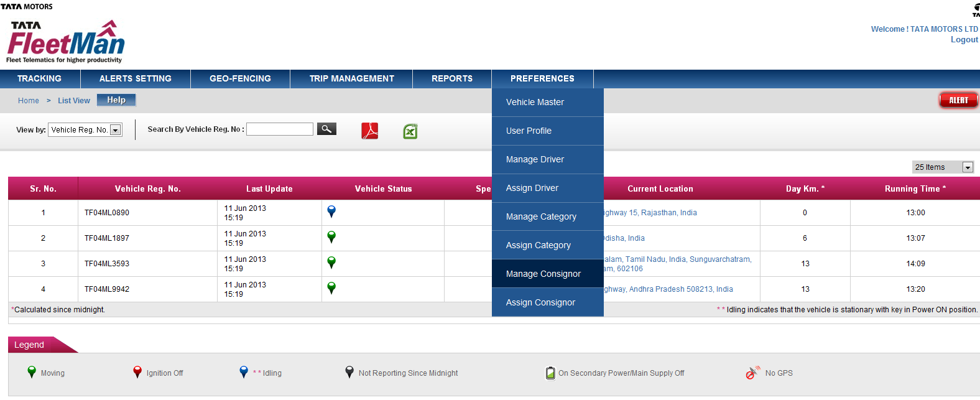Image resolution: width=980 pixels, height=400 pixels.
Task: Click running time 13:20 cell
Action: pos(915,289)
